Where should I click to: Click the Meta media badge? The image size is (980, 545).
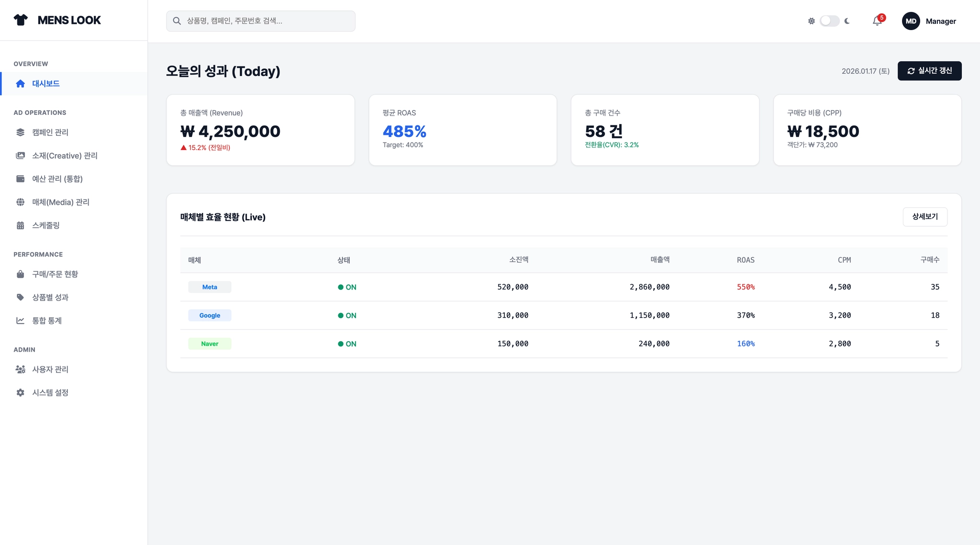(210, 287)
